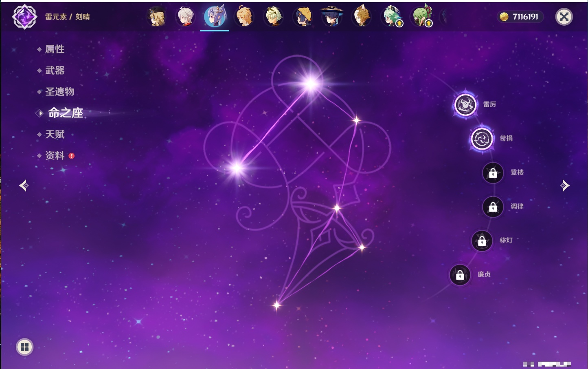Click the red alert badge beside 资料
Image resolution: width=588 pixels, height=369 pixels.
[72, 156]
